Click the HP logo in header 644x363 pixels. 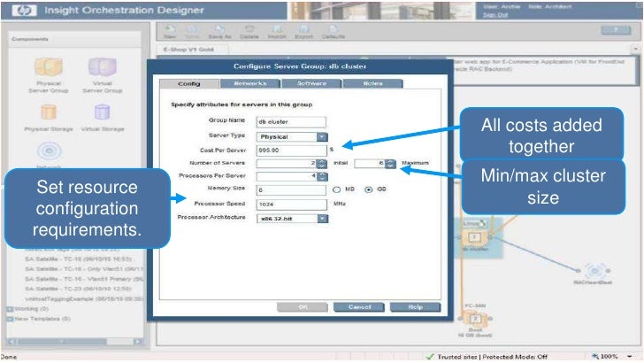[24, 11]
